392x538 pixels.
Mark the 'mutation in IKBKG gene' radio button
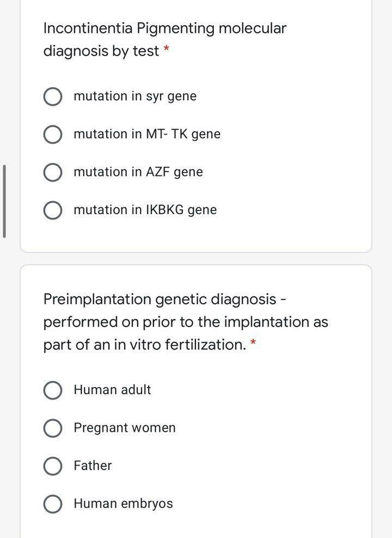coord(52,210)
